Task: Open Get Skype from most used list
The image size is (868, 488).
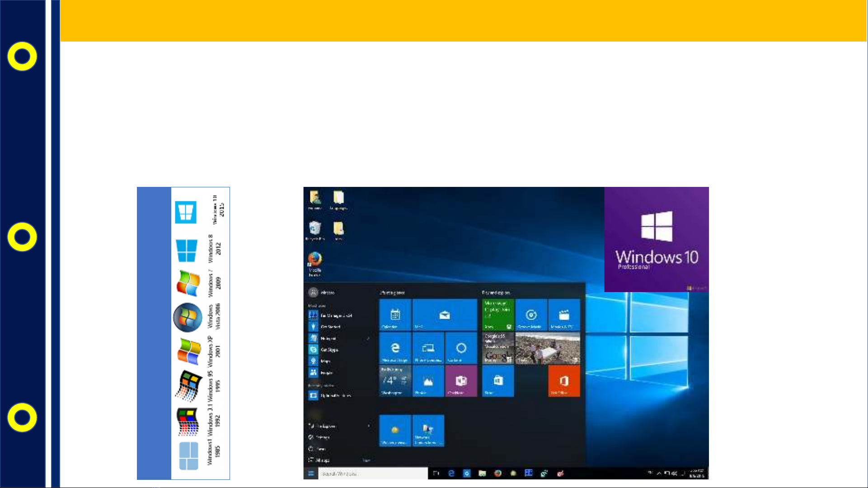Action: point(324,349)
